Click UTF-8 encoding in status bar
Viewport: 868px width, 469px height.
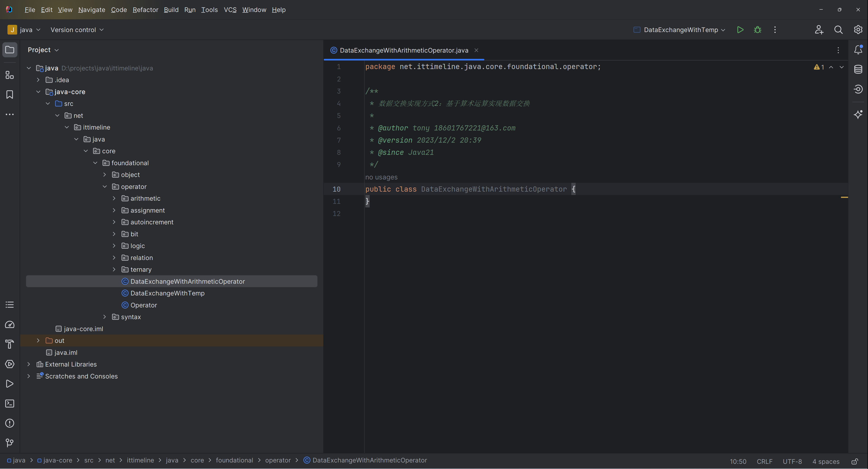pyautogui.click(x=792, y=461)
